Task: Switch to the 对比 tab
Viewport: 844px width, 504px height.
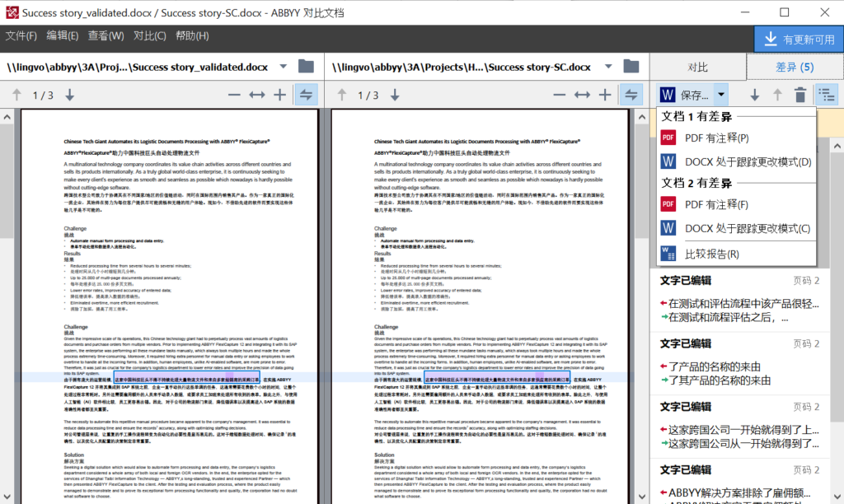Action: pyautogui.click(x=697, y=68)
